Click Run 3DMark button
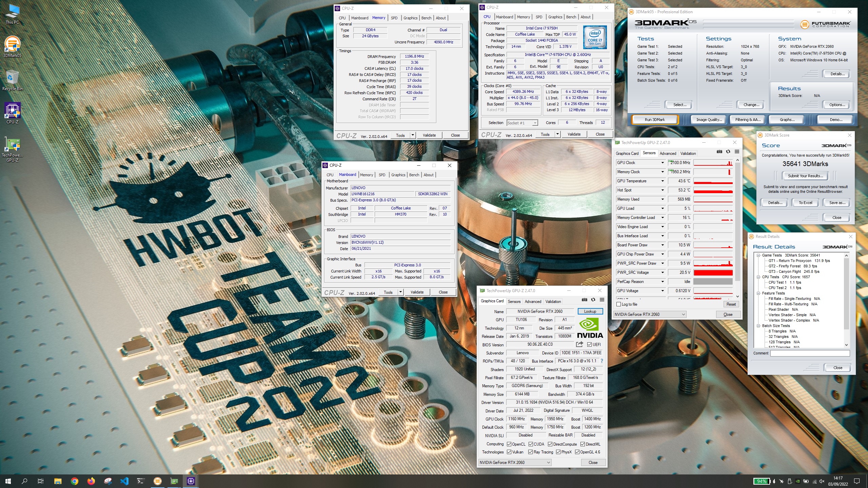868x488 pixels. pyautogui.click(x=655, y=120)
